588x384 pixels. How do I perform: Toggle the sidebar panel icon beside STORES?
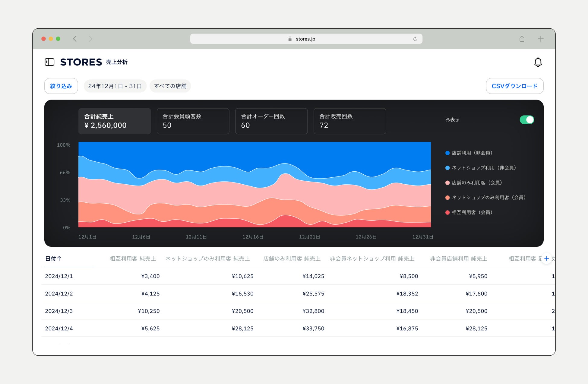coord(49,62)
